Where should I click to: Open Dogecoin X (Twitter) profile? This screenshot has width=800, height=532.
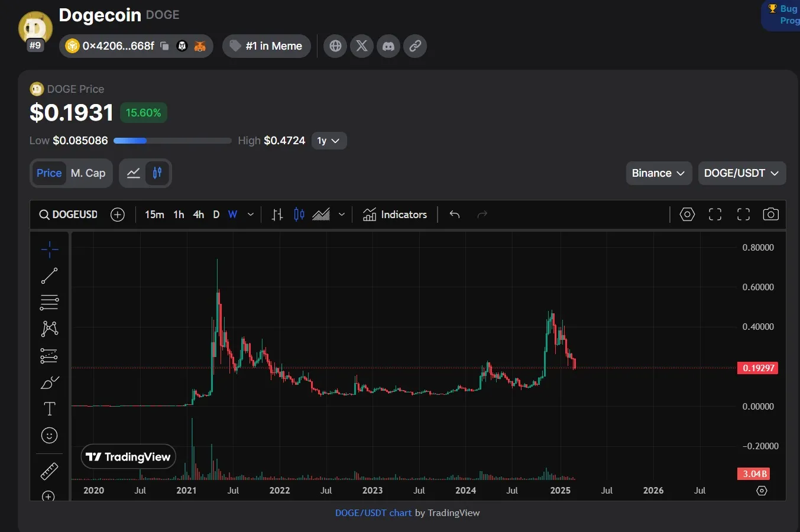point(362,46)
